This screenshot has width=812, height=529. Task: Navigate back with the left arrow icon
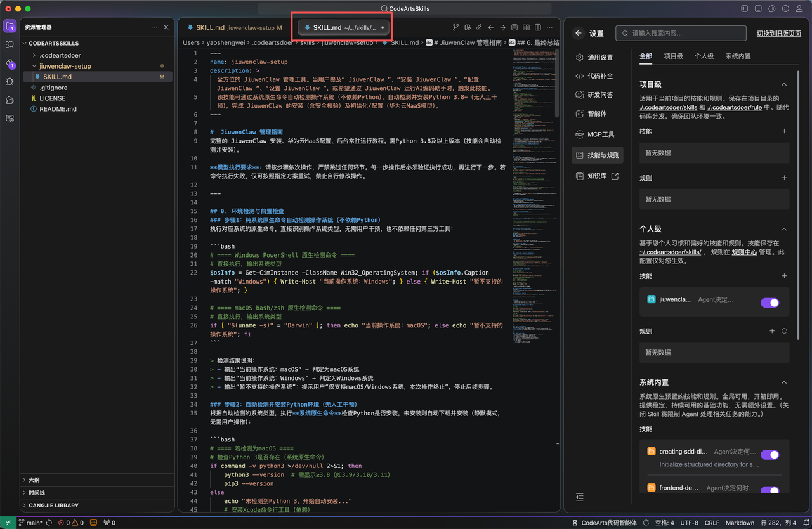pos(491,27)
